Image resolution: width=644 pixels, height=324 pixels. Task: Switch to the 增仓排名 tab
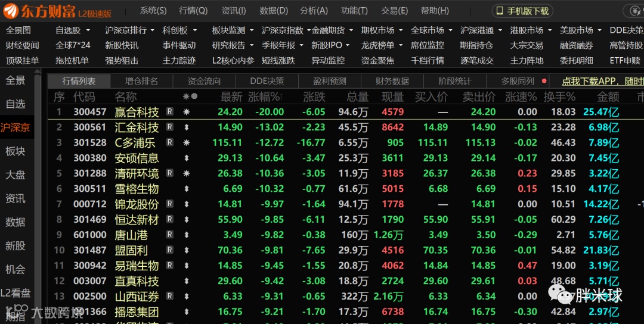pos(142,81)
